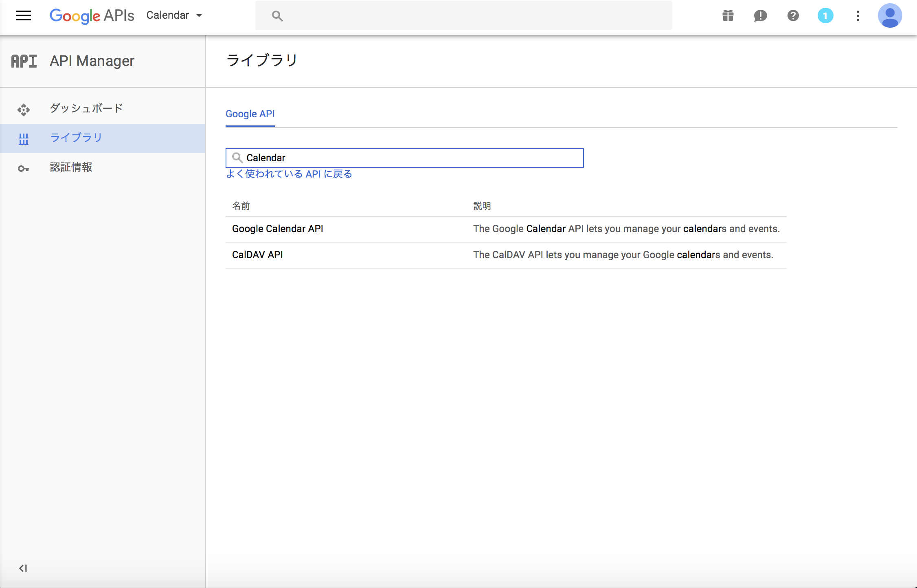Click the ダッシュボード dashboard icon

click(24, 110)
